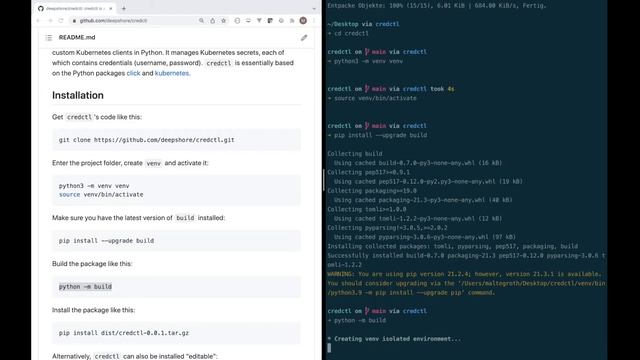The width and height of the screenshot is (640, 360).
Task: Click the pip WARNING line in terminal
Action: tap(464, 274)
